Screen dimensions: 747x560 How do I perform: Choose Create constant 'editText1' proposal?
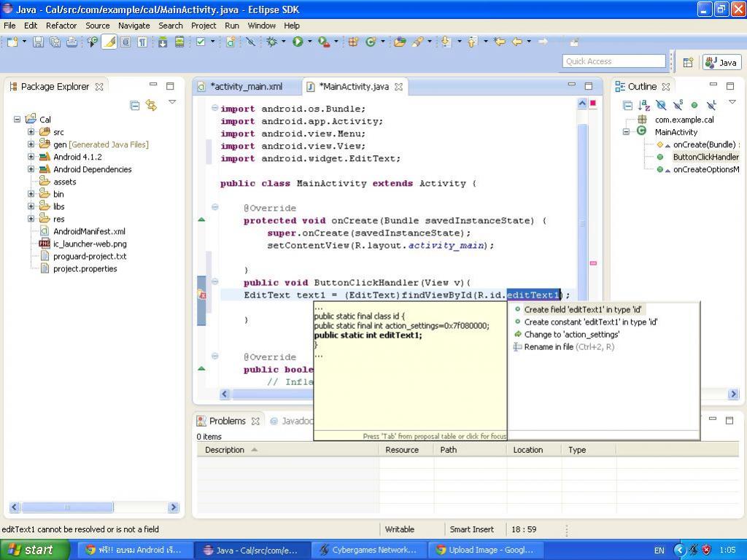click(591, 322)
